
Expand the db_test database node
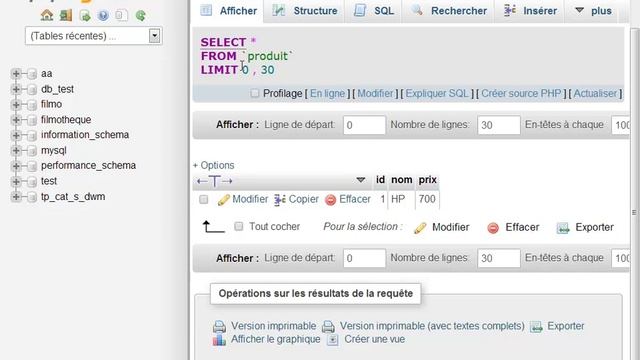[16, 89]
